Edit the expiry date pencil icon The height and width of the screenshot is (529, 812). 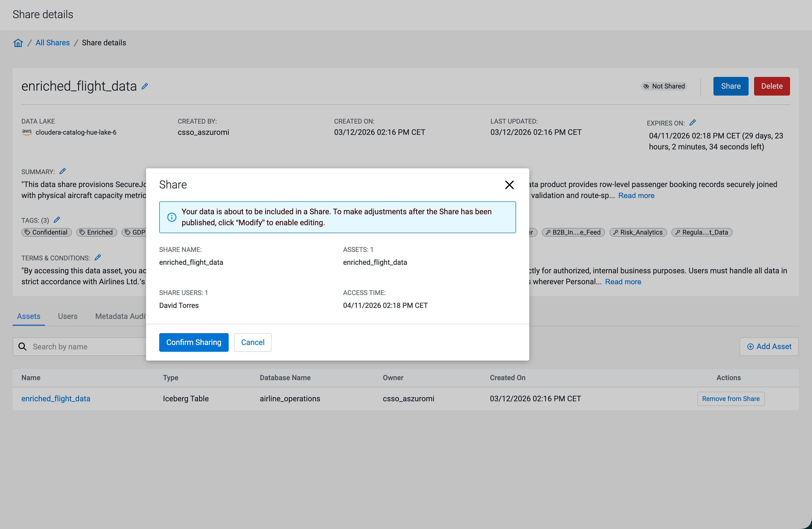click(692, 122)
